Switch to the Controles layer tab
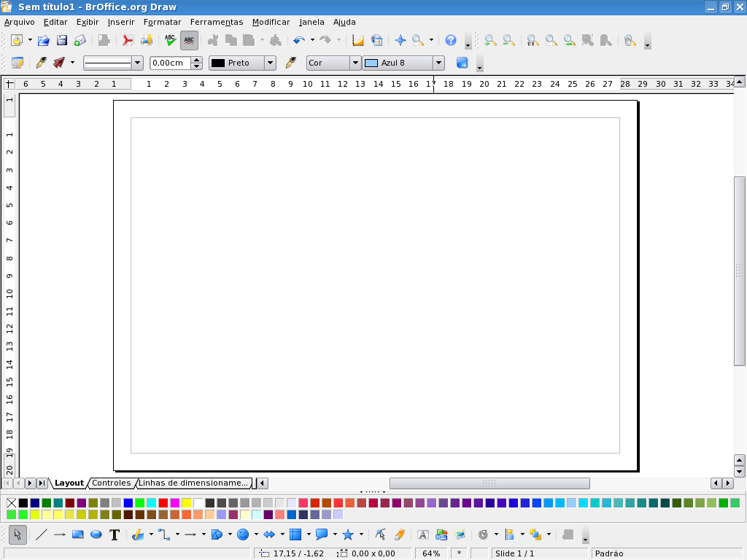Screen dimensions: 747x560 click(112, 483)
